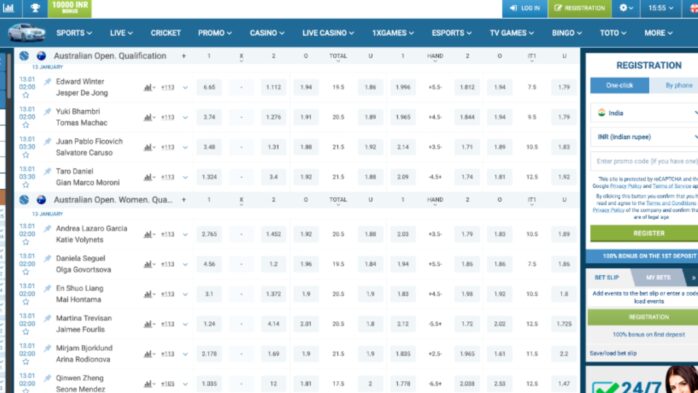698x393 pixels.
Task: Star the Mirjam Bjorklund match
Action: coord(26,361)
